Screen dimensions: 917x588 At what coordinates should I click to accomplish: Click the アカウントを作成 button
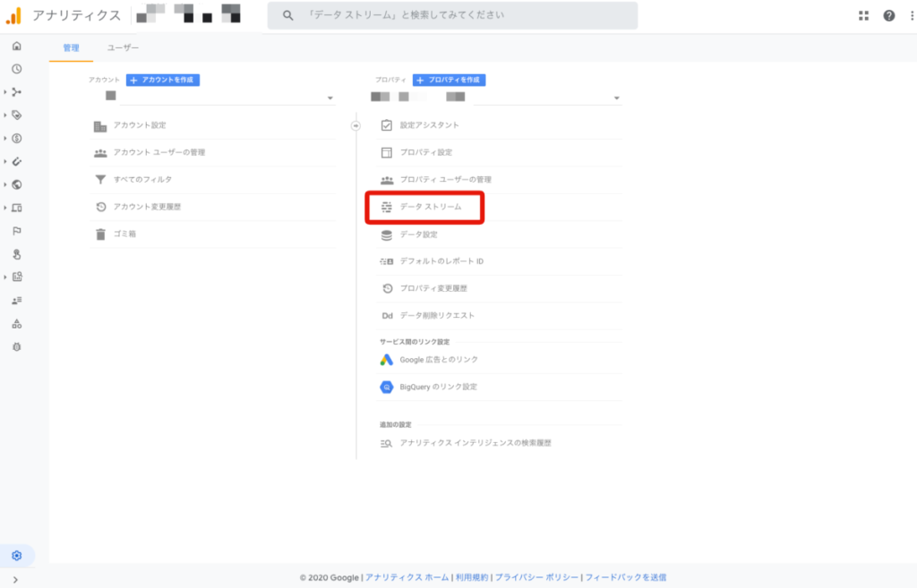tap(163, 80)
